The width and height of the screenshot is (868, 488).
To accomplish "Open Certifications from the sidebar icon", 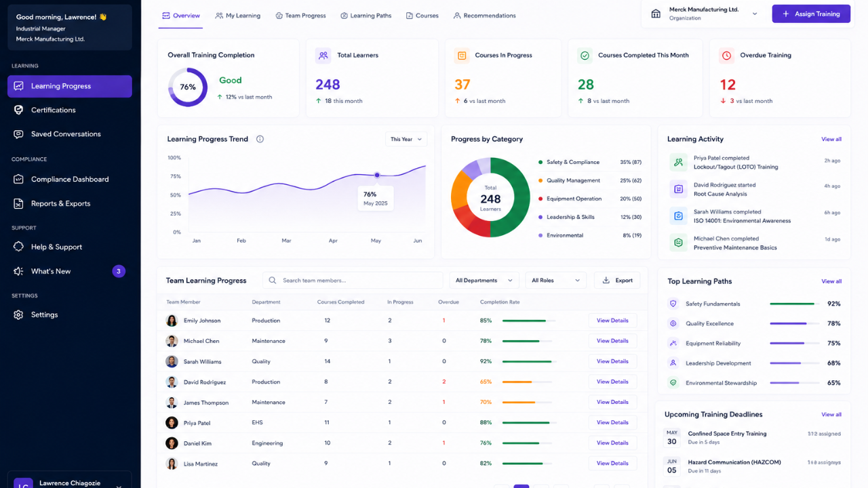I will point(18,110).
